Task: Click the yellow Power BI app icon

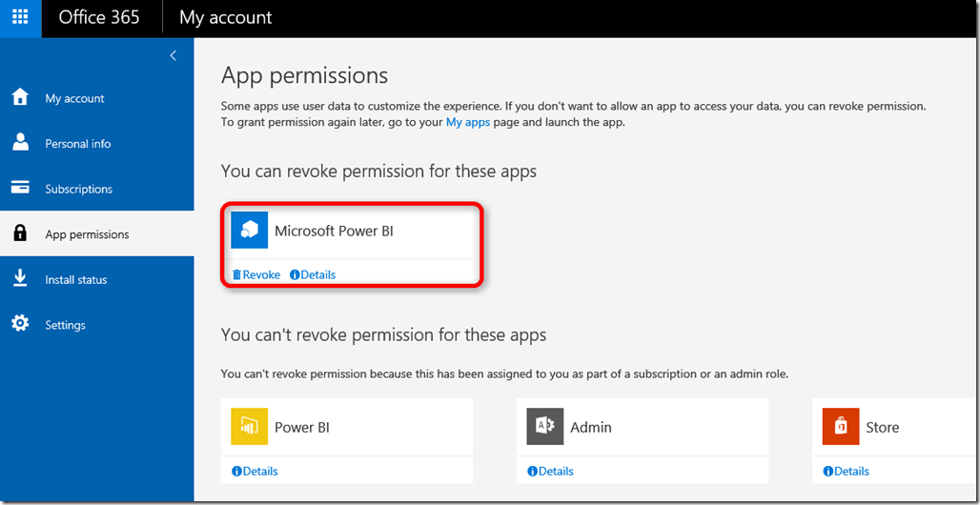Action: point(250,426)
